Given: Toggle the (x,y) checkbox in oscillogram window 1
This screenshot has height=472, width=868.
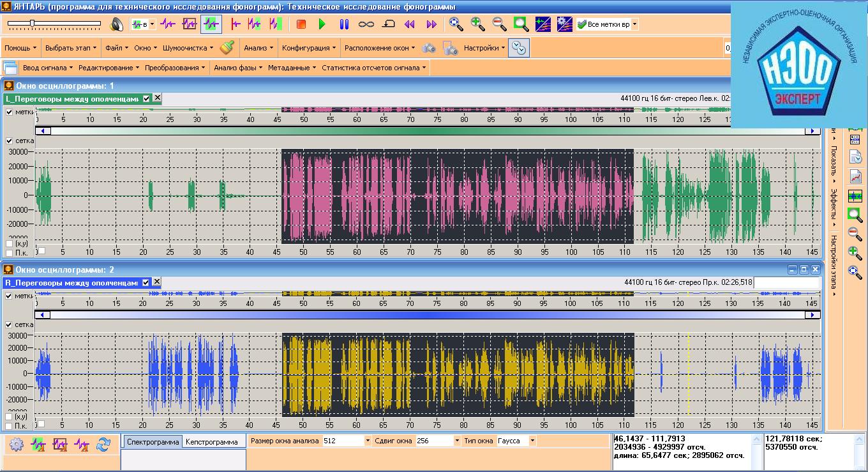Looking at the screenshot, I should tap(9, 243).
